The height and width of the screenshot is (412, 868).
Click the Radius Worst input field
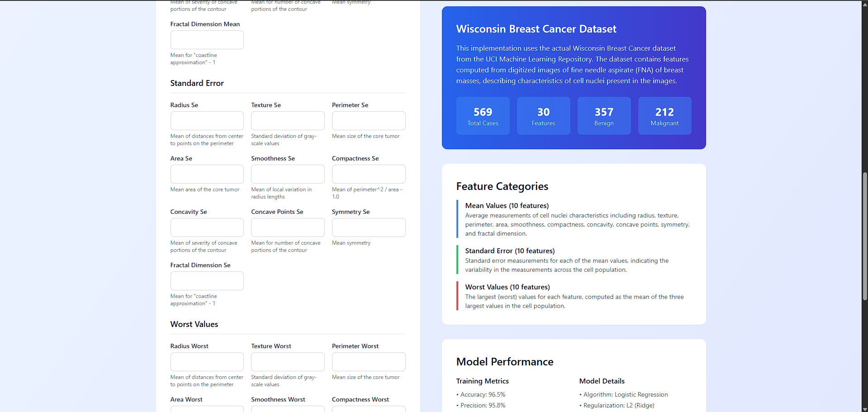pyautogui.click(x=207, y=362)
